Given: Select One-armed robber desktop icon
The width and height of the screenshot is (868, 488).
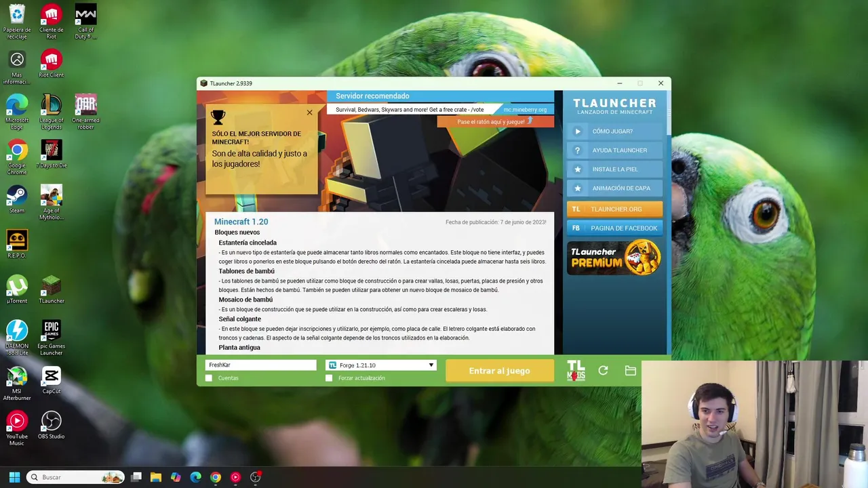Looking at the screenshot, I should 85,112.
